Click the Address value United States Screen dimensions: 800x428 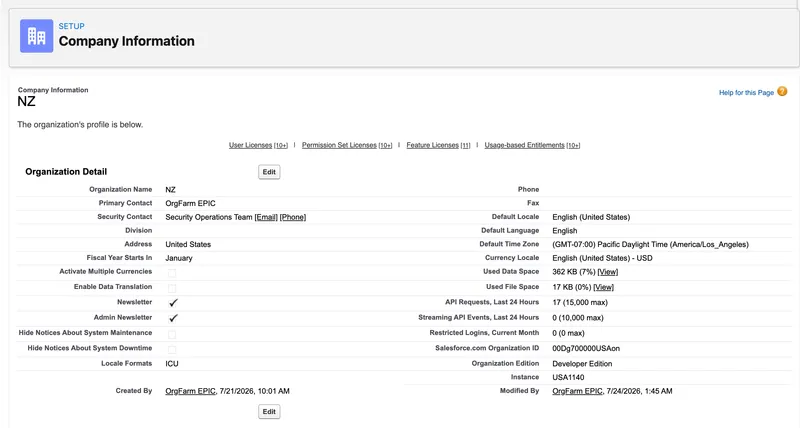click(x=188, y=244)
